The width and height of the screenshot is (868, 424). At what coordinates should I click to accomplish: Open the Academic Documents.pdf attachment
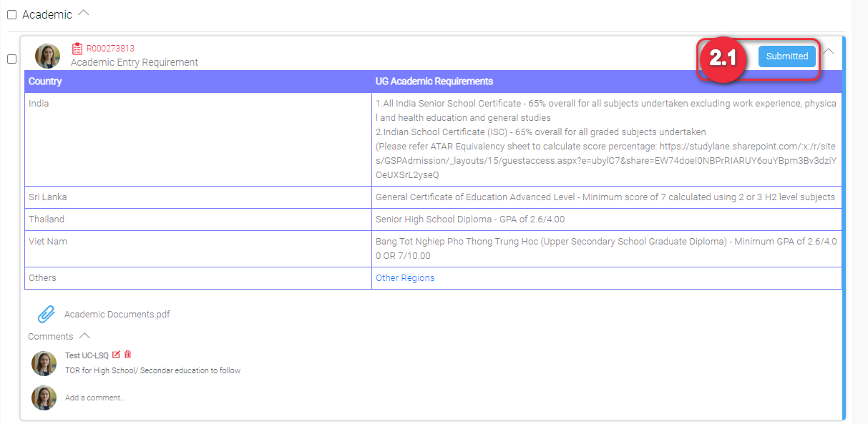click(x=117, y=315)
